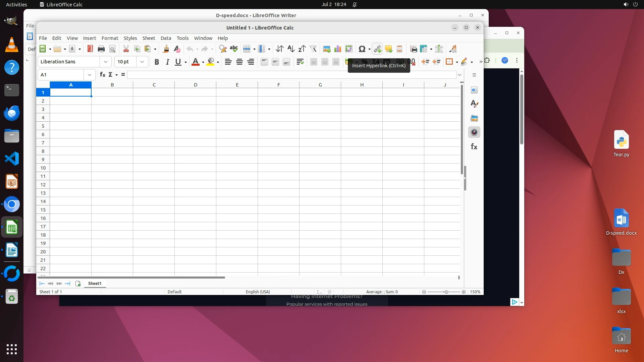Click Sort Ascending toolbar icon

291,49
